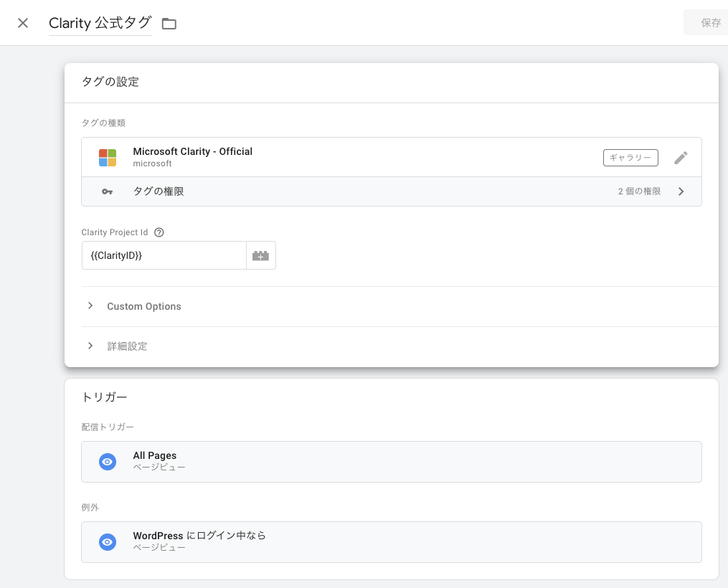Open the タグの権限 permissions row

coord(392,191)
